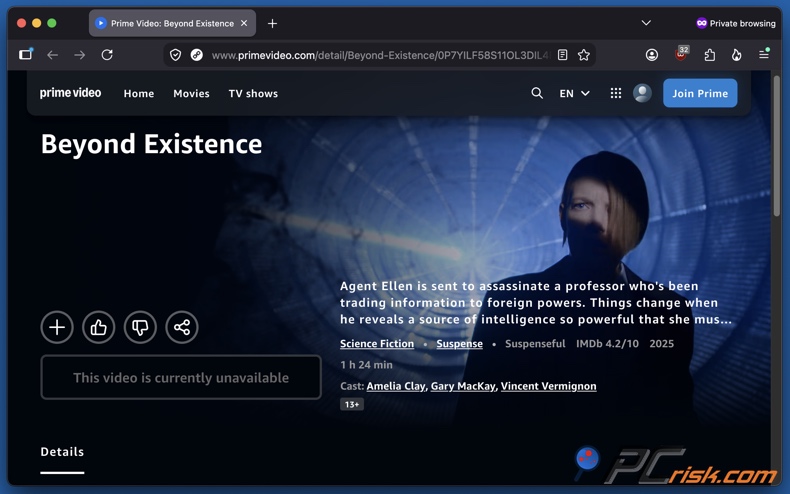The height and width of the screenshot is (494, 790).
Task: Bookmark page with star icon
Action: coord(583,55)
